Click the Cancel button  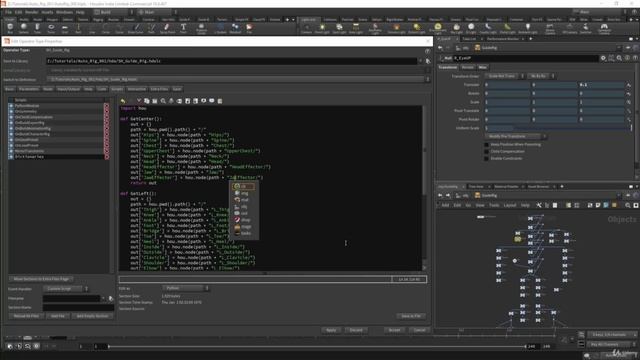pos(419,330)
